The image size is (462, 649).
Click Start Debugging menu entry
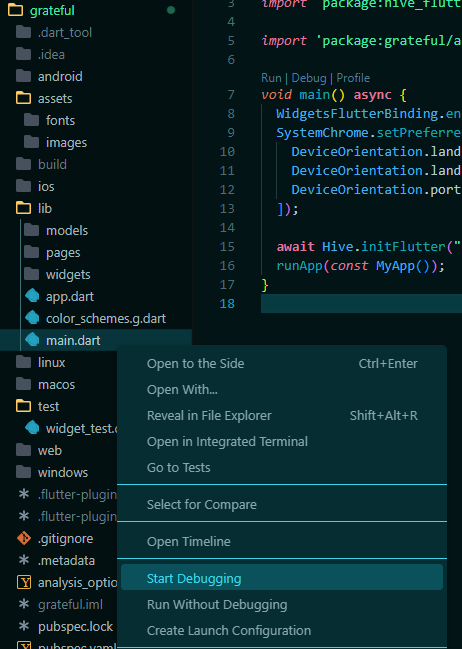(x=282, y=578)
